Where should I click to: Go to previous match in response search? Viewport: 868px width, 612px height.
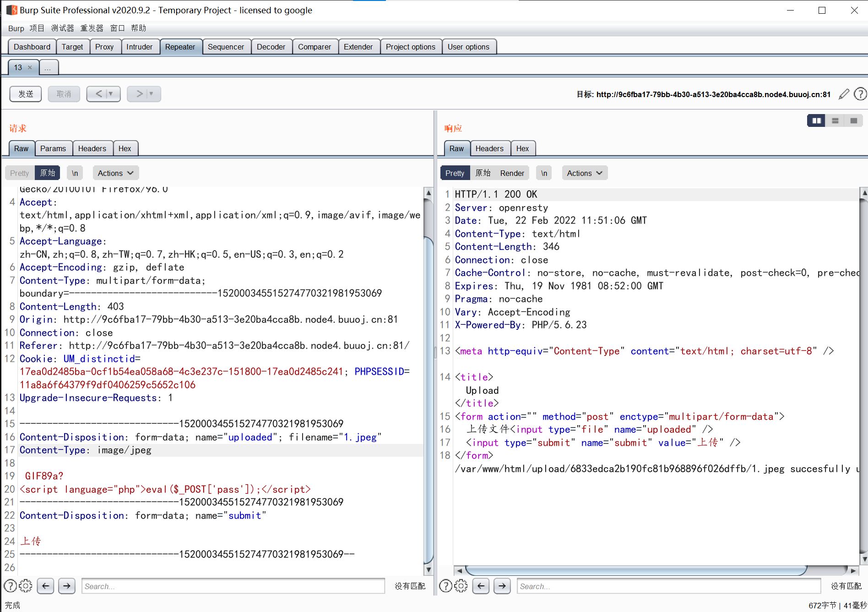(481, 586)
